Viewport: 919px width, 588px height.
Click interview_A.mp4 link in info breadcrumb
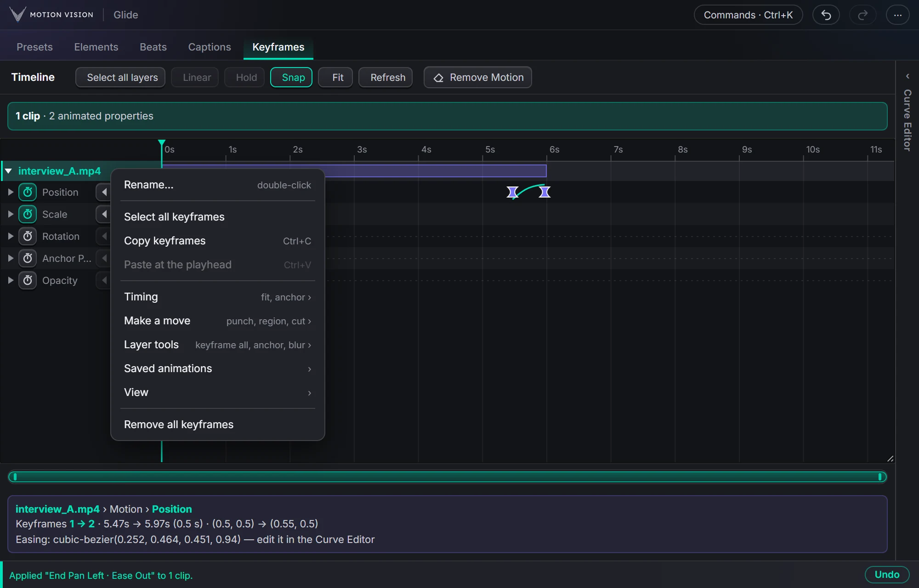point(57,509)
